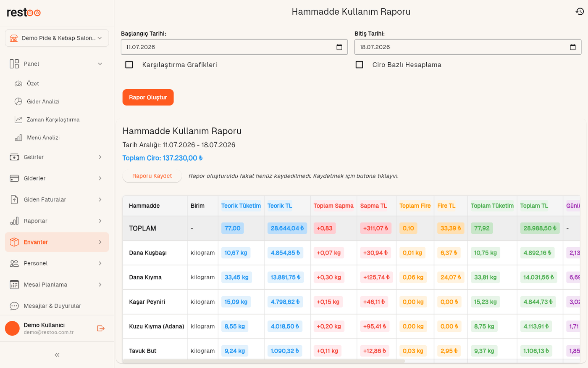Click the Raporlar bar chart icon
Screen dimensions: 588x368
pyautogui.click(x=14, y=221)
